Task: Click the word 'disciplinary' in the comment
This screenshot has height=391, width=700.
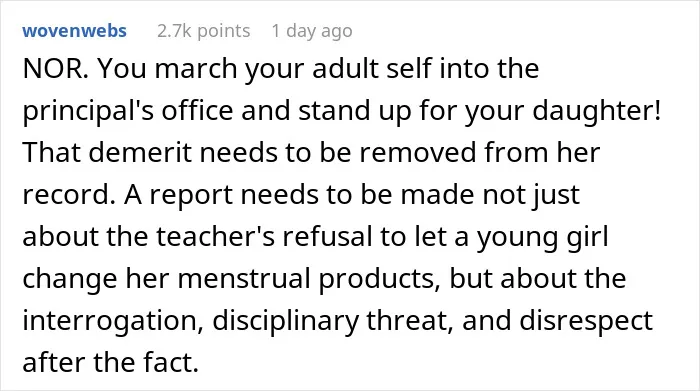Action: [x=285, y=321]
